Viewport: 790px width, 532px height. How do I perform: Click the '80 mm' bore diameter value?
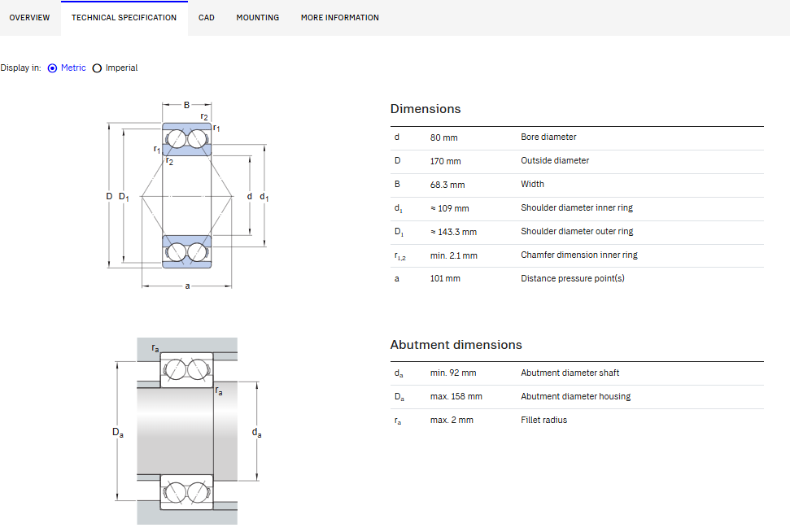tap(444, 137)
